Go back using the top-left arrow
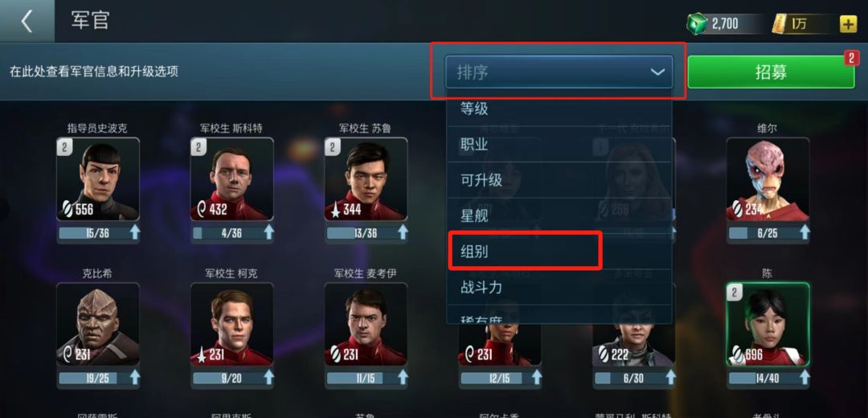 [x=27, y=21]
